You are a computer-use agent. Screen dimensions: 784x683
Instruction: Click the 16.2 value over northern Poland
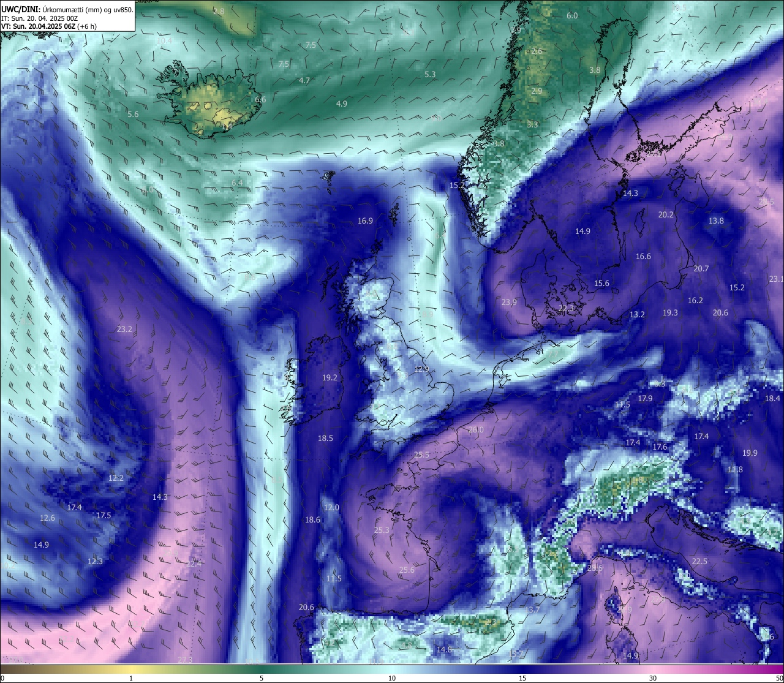[695, 300]
